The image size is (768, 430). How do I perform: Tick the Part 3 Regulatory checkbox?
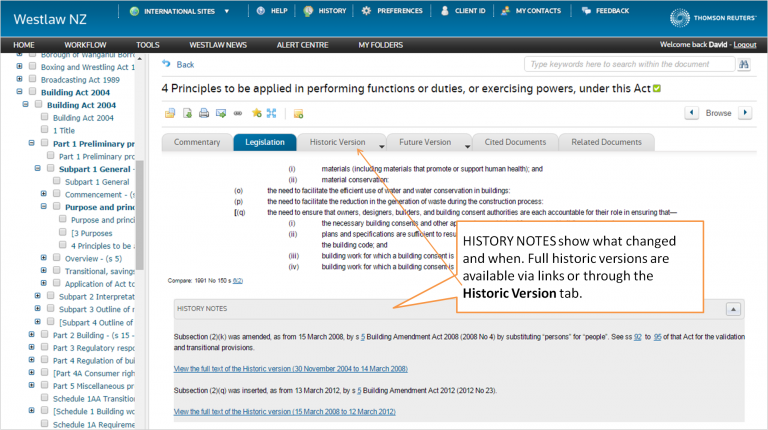pos(45,347)
